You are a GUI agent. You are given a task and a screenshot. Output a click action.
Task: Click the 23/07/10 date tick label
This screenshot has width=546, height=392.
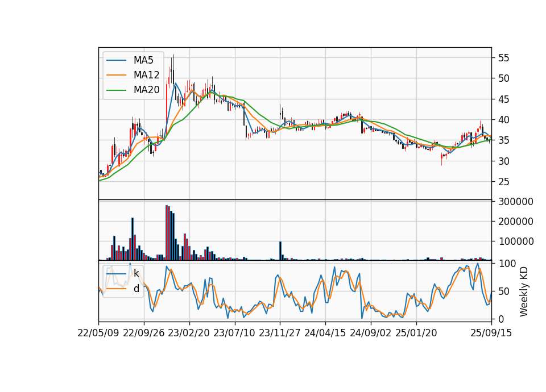234,333
